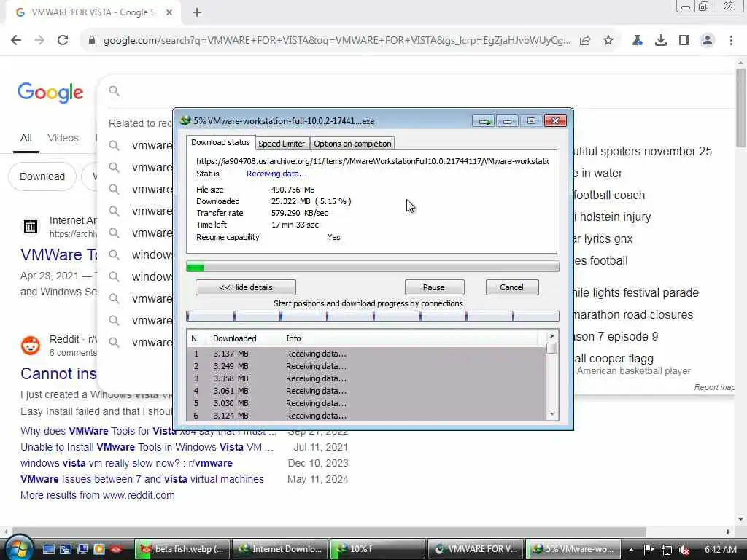This screenshot has height=560, width=747.
Task: Switch to the Speed Limiter tab
Action: click(282, 144)
